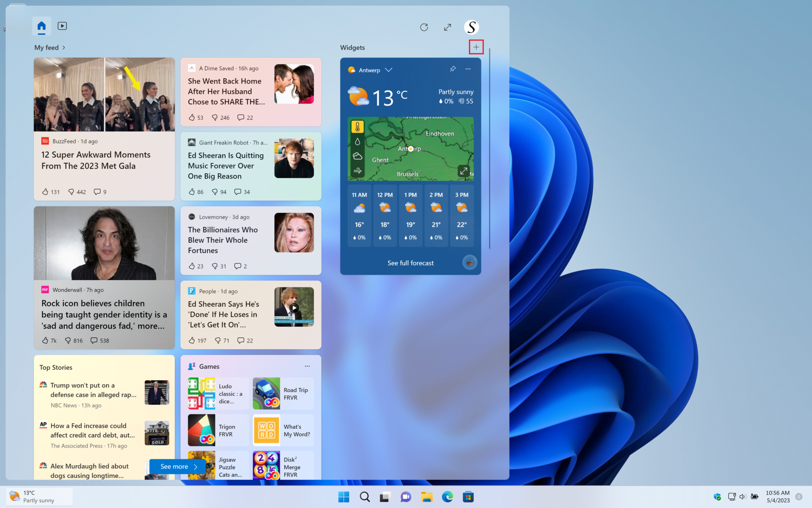Select the precipitation layer on weather map

[358, 141]
